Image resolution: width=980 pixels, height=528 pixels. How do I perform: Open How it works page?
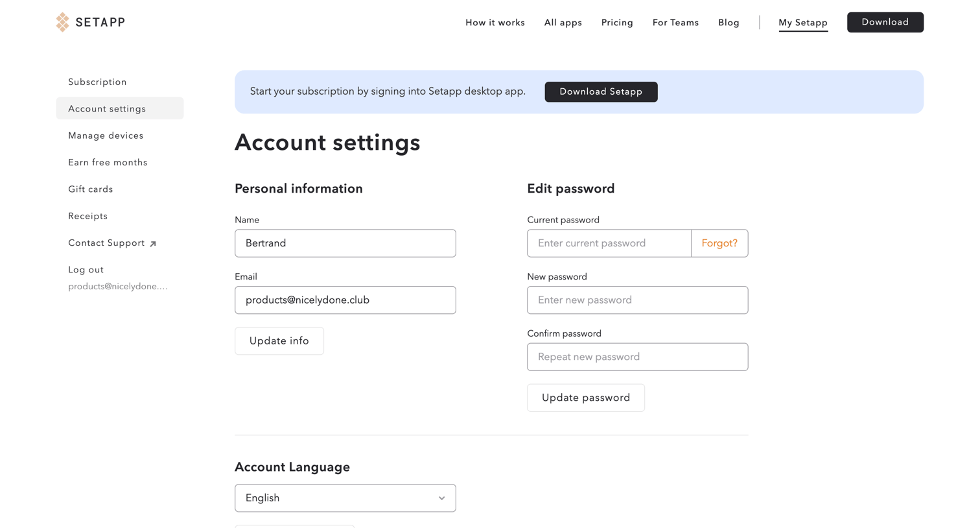(x=495, y=23)
